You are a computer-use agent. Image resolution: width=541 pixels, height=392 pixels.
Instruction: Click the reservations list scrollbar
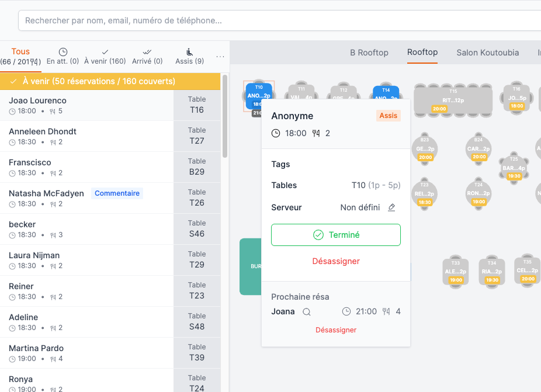pyautogui.click(x=225, y=117)
